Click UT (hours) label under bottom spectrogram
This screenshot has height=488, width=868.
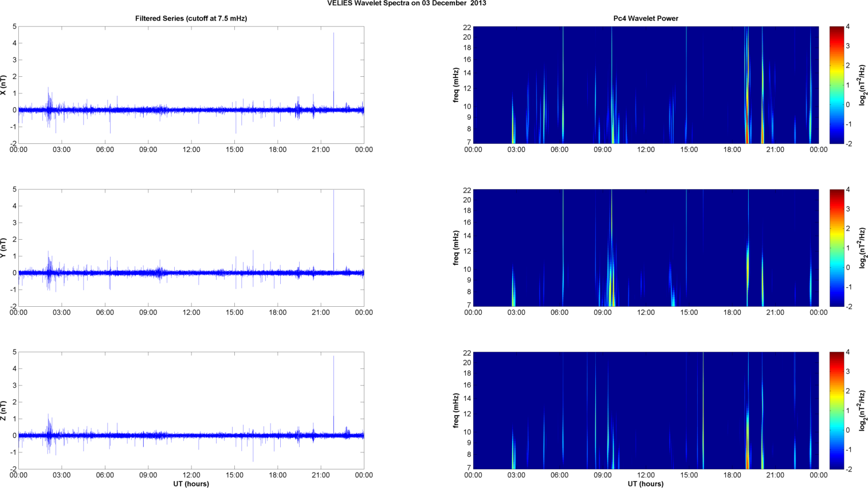pyautogui.click(x=645, y=483)
